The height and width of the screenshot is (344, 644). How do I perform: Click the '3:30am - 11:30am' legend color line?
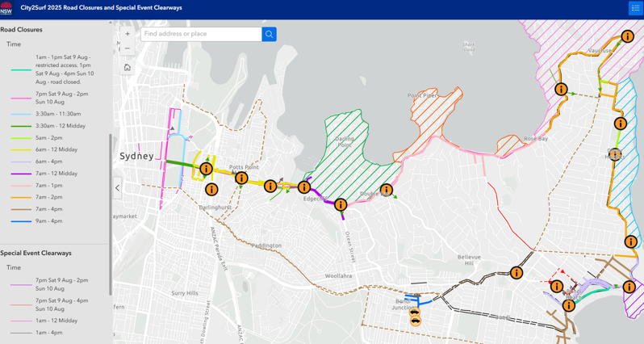[21, 114]
